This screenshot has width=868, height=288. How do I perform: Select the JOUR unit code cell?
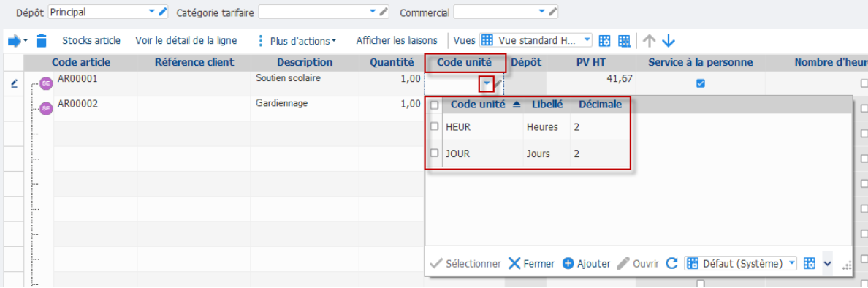(482, 154)
